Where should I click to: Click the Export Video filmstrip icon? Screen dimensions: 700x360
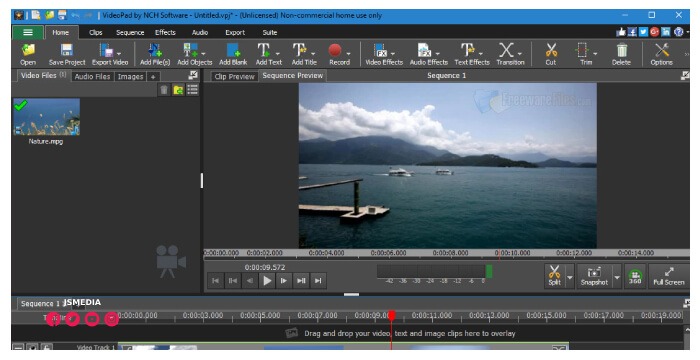pos(107,50)
